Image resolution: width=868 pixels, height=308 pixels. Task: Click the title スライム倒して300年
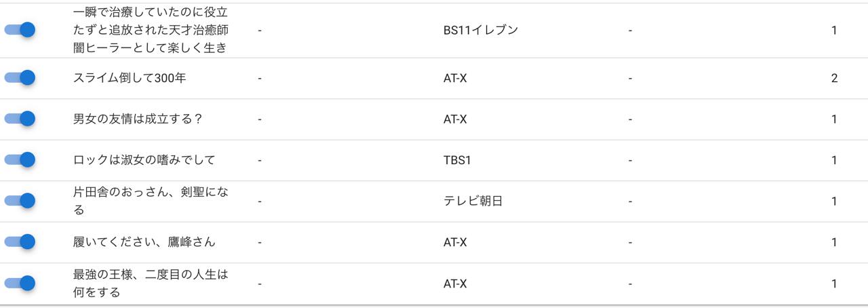pos(130,78)
